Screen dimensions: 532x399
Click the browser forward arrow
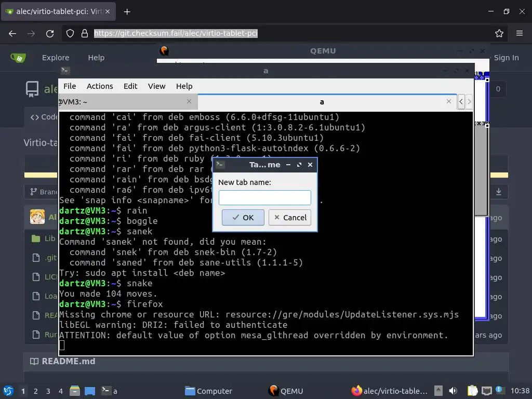coord(31,33)
